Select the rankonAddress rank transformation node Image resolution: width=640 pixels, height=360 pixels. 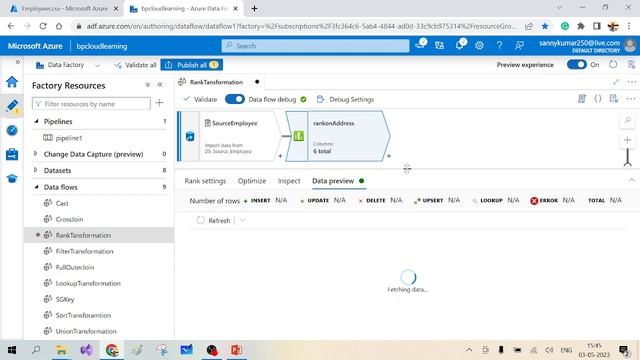(338, 136)
